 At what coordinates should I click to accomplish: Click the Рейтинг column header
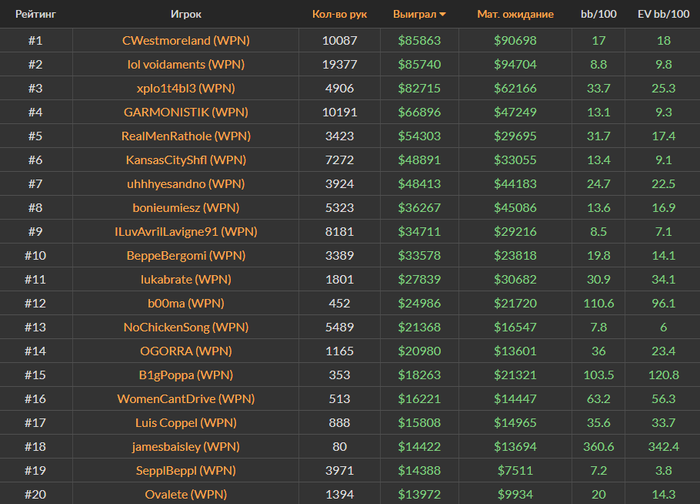(34, 15)
